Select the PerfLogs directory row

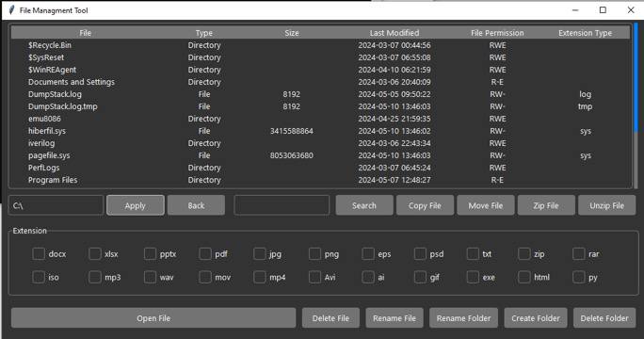pyautogui.click(x=320, y=168)
